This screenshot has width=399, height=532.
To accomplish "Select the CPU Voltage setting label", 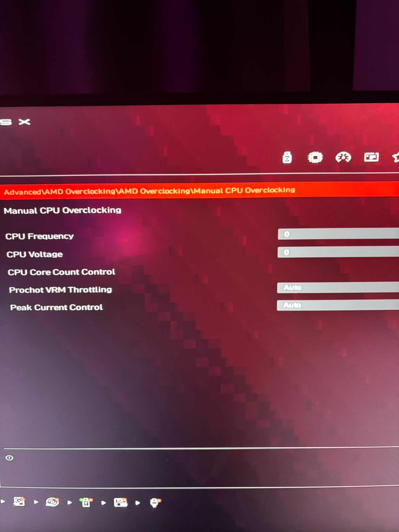I will click(x=35, y=254).
